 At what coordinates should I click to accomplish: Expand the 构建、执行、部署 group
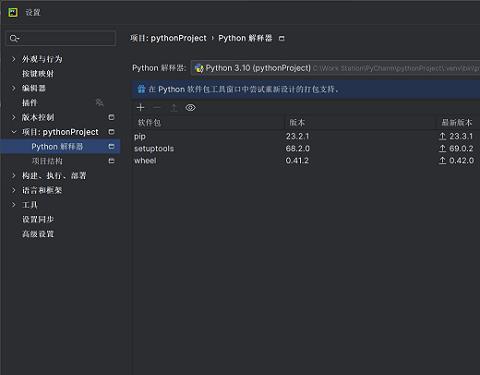tap(13, 176)
